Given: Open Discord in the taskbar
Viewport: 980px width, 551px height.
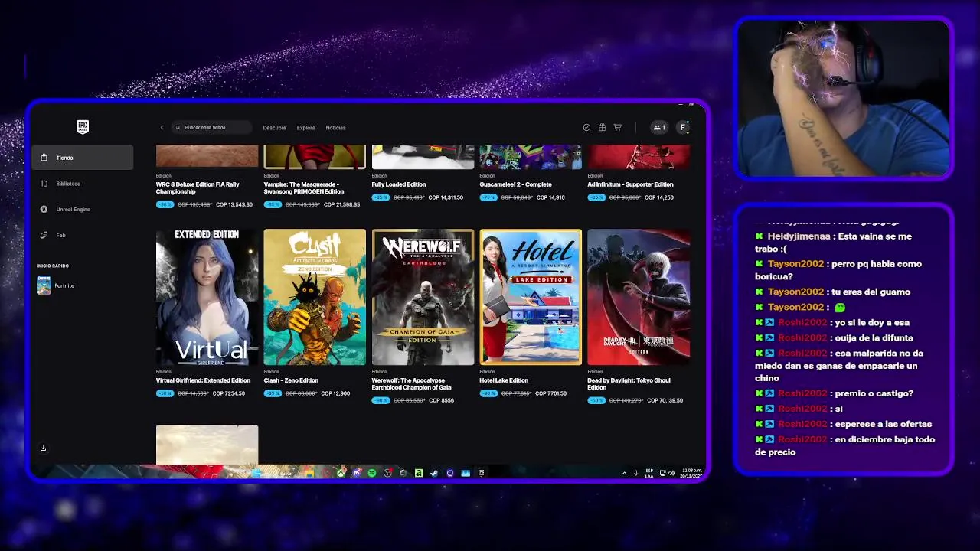Looking at the screenshot, I should [357, 473].
